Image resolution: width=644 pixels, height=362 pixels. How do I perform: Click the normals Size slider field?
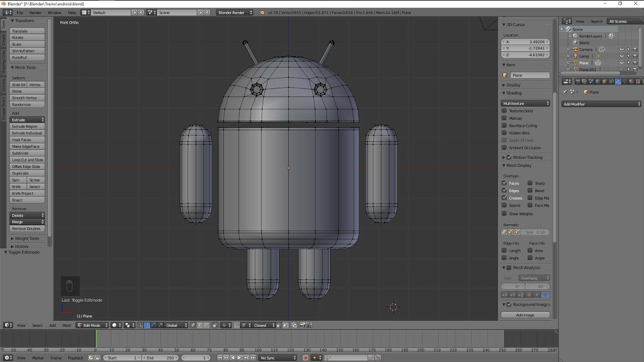tap(536, 232)
